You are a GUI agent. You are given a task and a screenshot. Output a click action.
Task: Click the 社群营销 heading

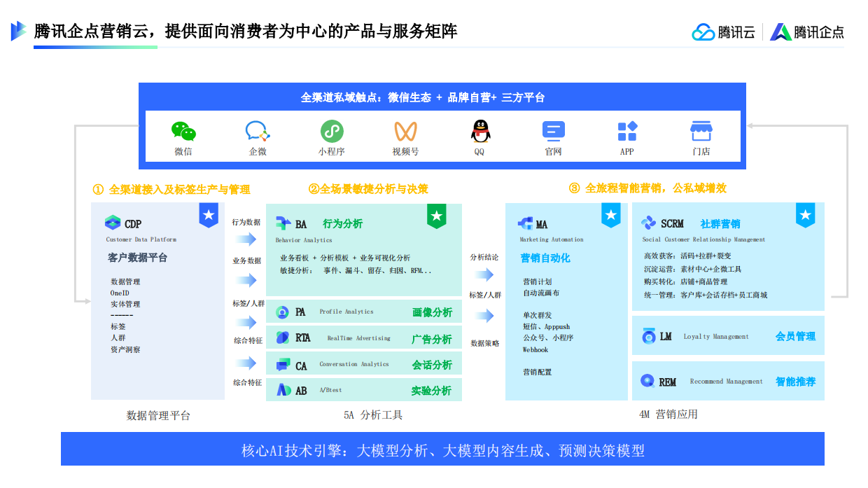tap(720, 224)
